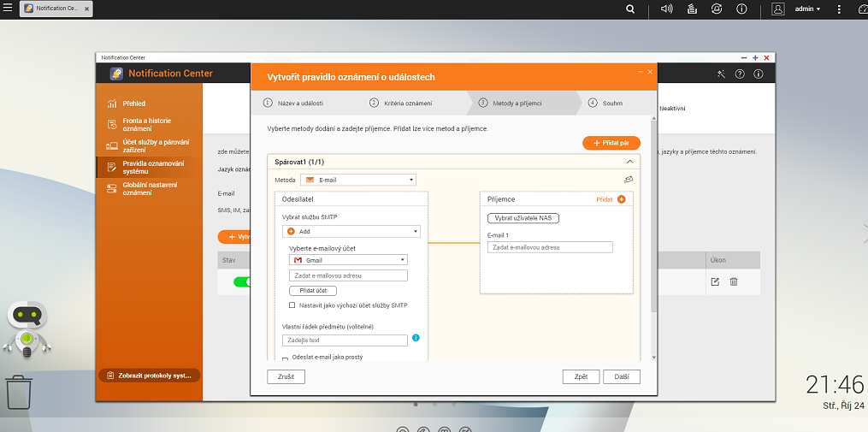Click the 21:46 desktop clock

tap(835, 384)
